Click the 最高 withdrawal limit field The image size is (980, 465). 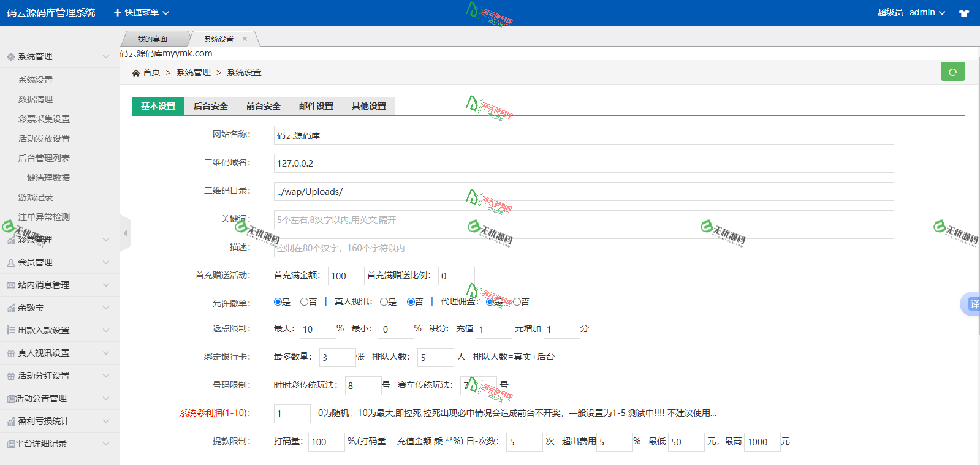click(762, 442)
